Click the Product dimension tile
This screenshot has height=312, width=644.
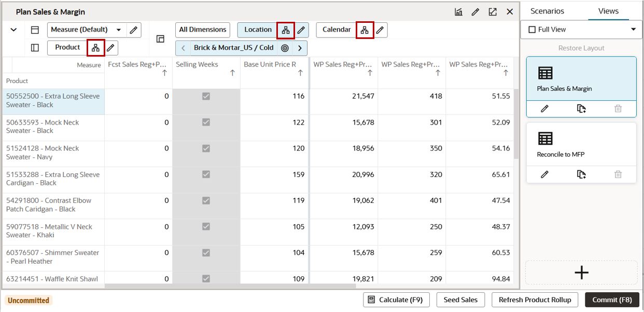click(x=67, y=47)
